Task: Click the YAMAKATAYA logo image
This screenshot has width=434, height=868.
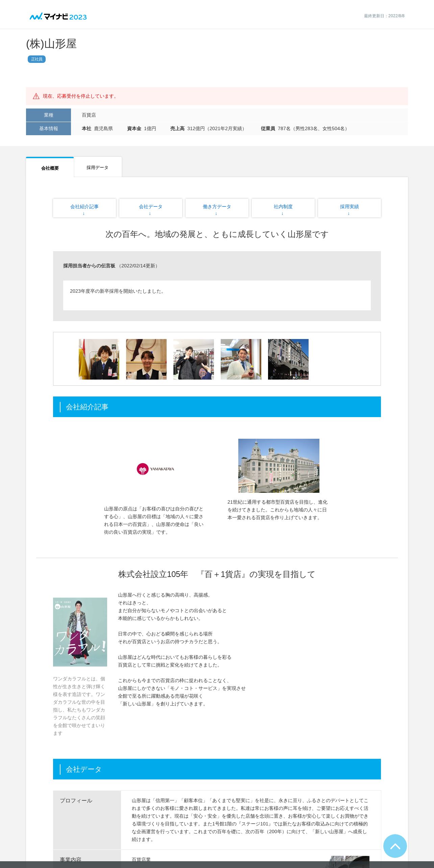Action: 155,469
